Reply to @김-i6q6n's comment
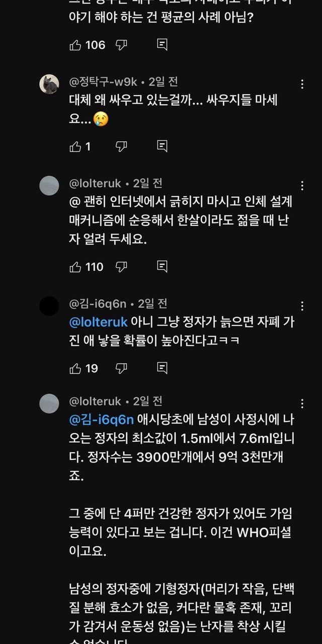The height and width of the screenshot is (644, 322). pyautogui.click(x=162, y=368)
